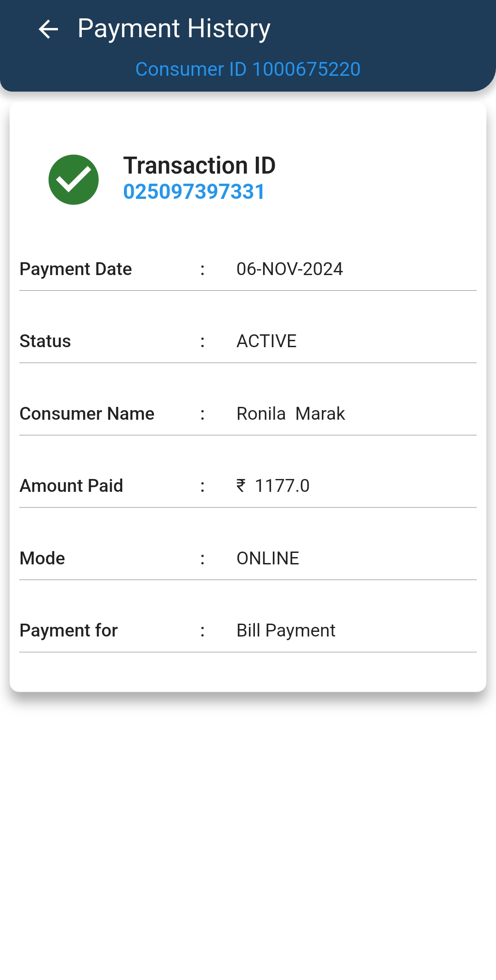Click the Payment History title
This screenshot has height=980, width=496.
[x=174, y=28]
